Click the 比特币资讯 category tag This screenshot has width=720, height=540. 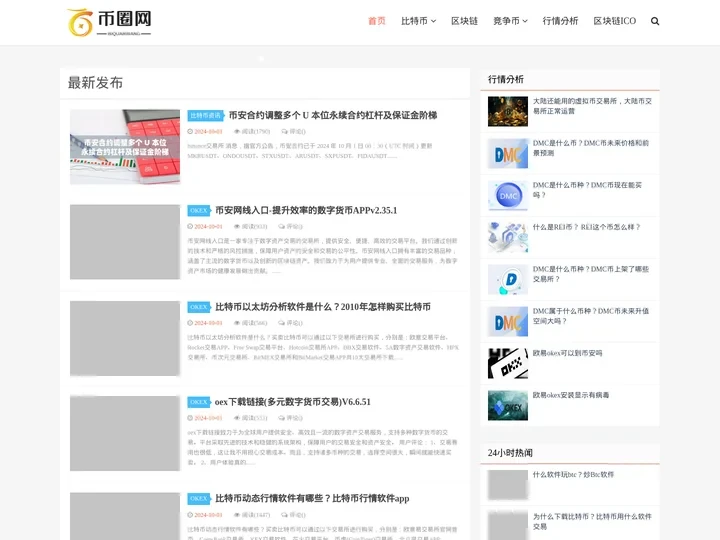(x=205, y=116)
